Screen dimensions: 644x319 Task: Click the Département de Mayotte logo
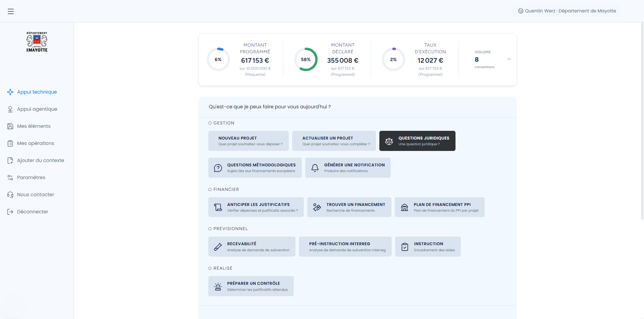coord(37,42)
